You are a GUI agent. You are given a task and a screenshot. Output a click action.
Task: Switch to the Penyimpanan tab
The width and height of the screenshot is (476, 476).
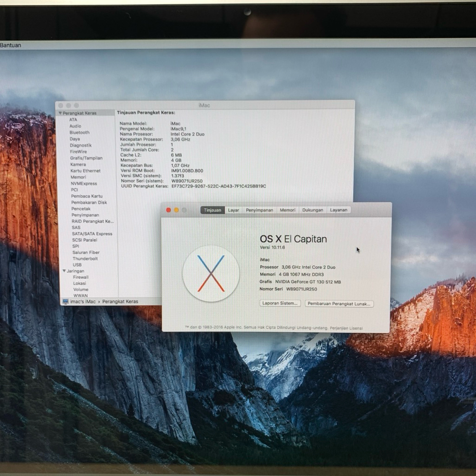259,210
